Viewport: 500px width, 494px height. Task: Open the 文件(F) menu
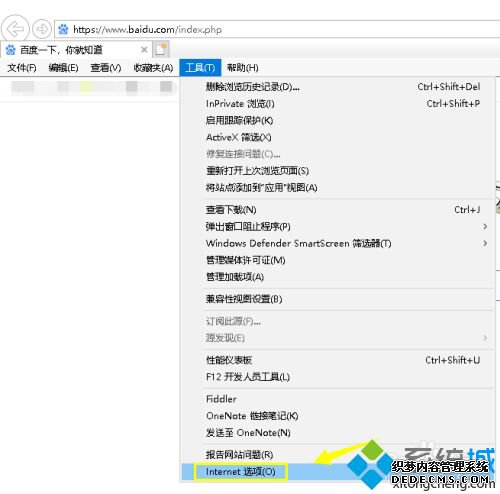22,68
